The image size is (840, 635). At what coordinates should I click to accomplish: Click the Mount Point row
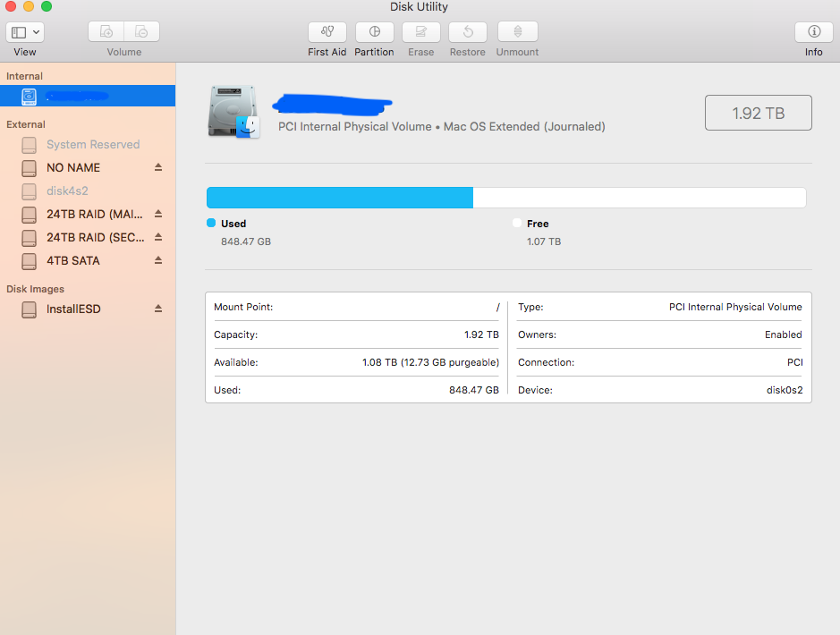point(356,307)
